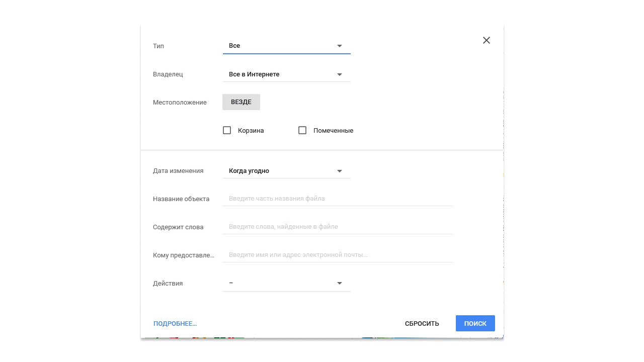Check the "Корзина" checkbox
The image size is (644, 362).
(227, 130)
